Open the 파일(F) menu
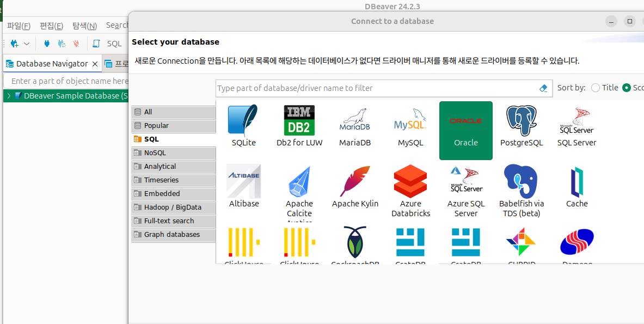 (17, 26)
